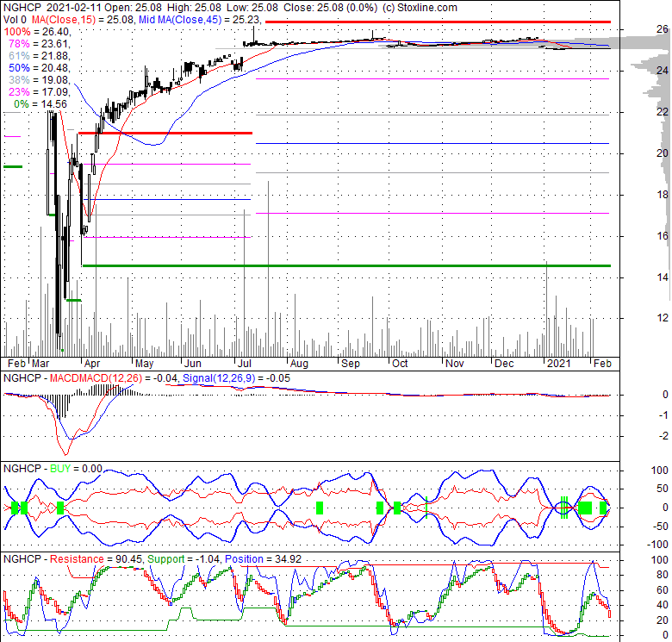This screenshot has height=642, width=672.
Task: Click the 'Nov' month axis label
Action: [455, 364]
